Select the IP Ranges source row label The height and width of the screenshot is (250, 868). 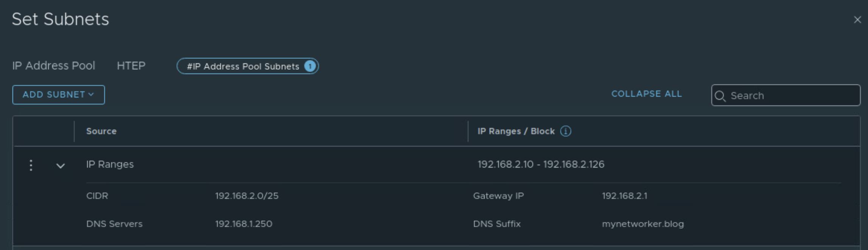pyautogui.click(x=110, y=164)
